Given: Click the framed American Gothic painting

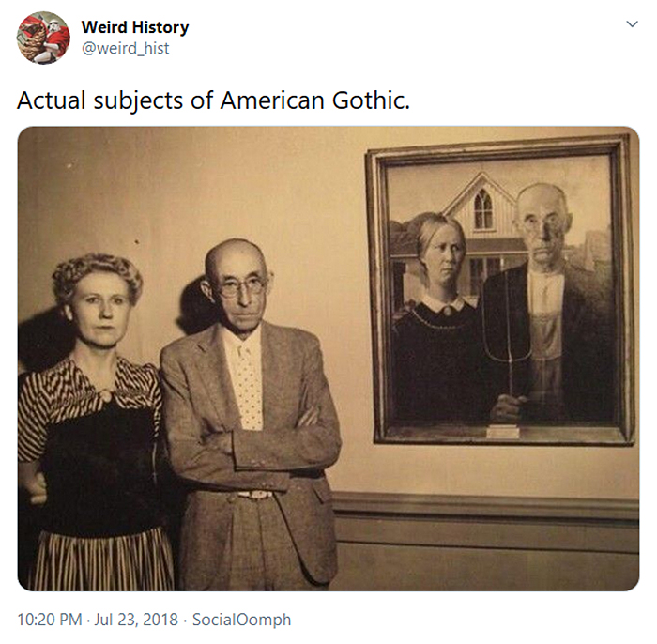Looking at the screenshot, I should 499,288.
